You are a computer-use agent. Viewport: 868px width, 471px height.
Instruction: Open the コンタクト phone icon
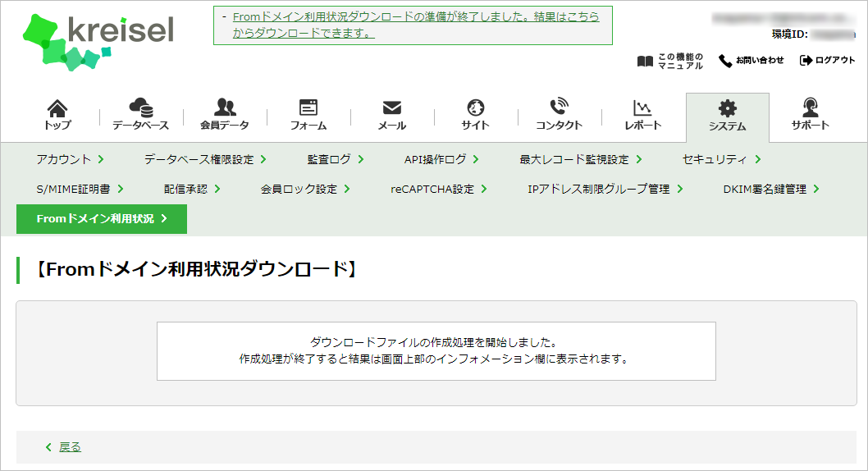tap(559, 107)
